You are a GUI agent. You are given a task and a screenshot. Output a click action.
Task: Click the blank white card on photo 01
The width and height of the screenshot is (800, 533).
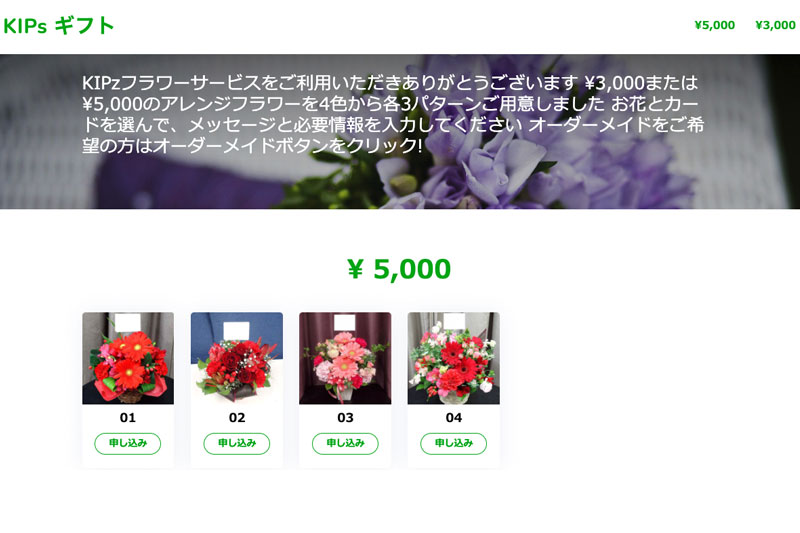point(128,323)
